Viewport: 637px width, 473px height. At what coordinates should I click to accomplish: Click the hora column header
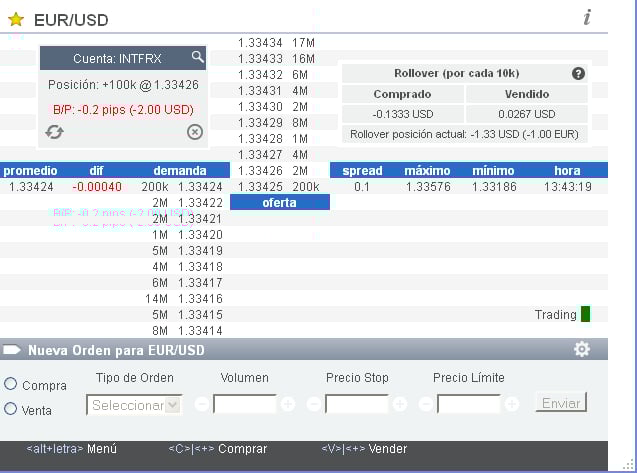[x=568, y=171]
